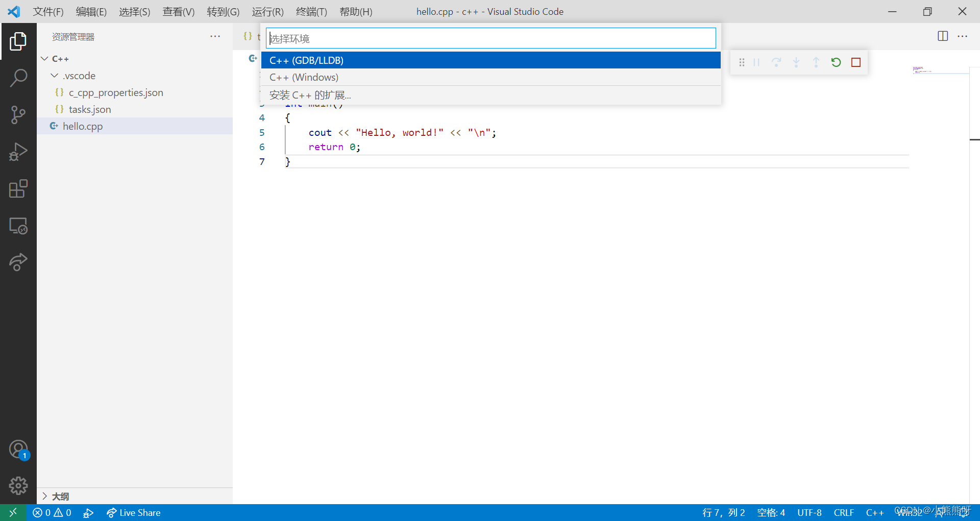Choose C++ (GDB/LLDB) environment
Screen dimensions: 980x521
[491, 60]
